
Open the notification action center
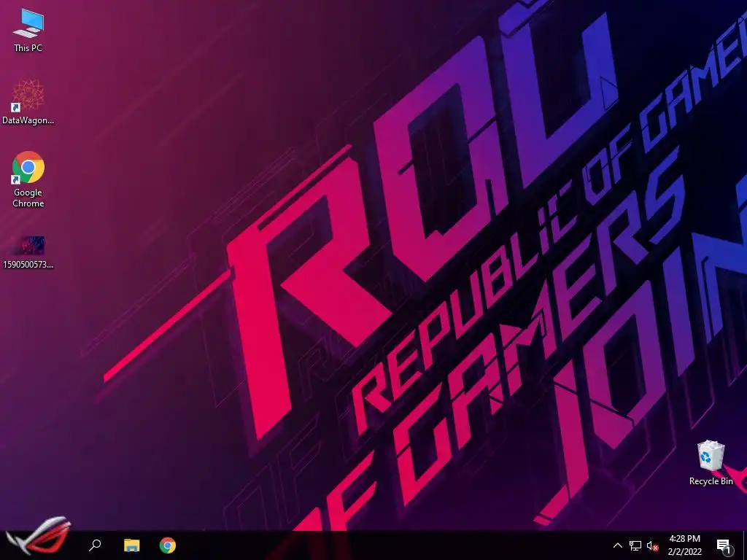point(724,546)
